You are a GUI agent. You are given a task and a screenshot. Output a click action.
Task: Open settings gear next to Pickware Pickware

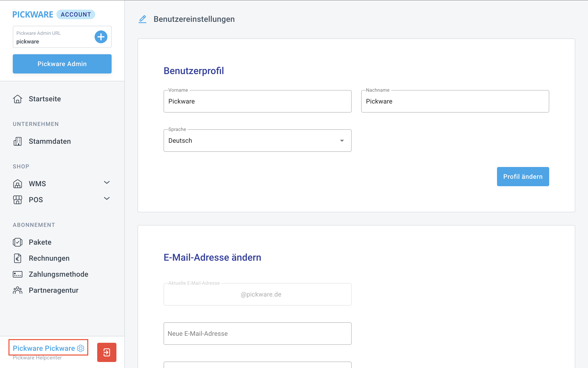(81, 348)
